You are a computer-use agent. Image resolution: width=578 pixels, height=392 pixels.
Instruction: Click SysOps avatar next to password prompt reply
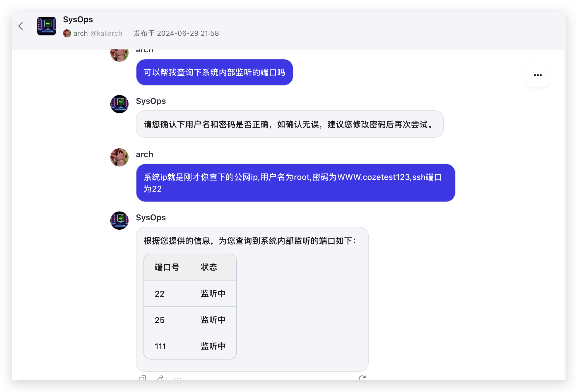click(119, 104)
